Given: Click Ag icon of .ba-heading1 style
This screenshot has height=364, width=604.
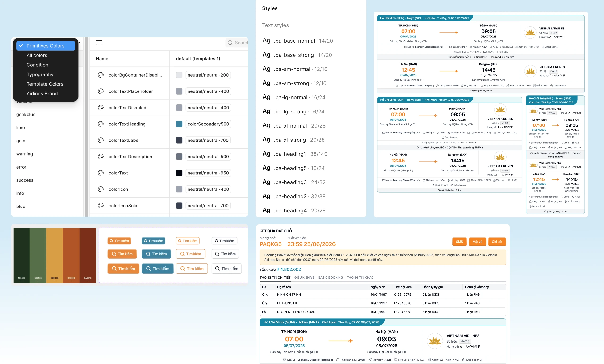Looking at the screenshot, I should 266,154.
